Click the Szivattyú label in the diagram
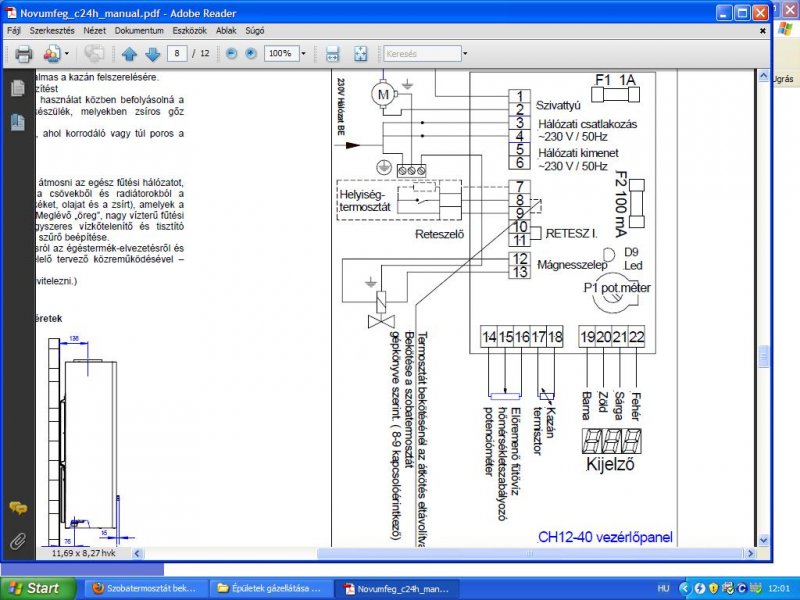The height and width of the screenshot is (600, 800). coord(558,106)
